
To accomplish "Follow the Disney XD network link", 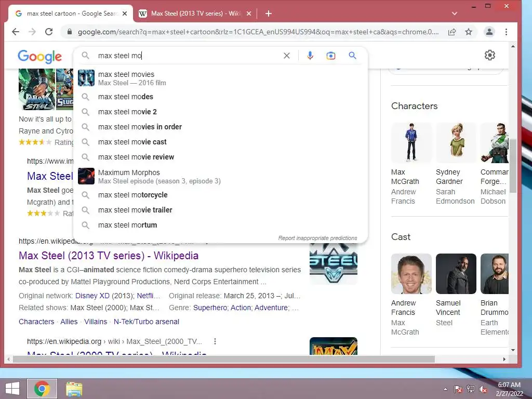I will [92, 296].
